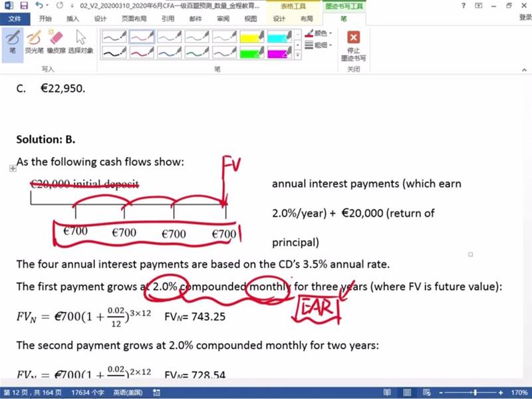532x399 pixels.
Task: Click the table resize handle square
Action: coord(470,254)
